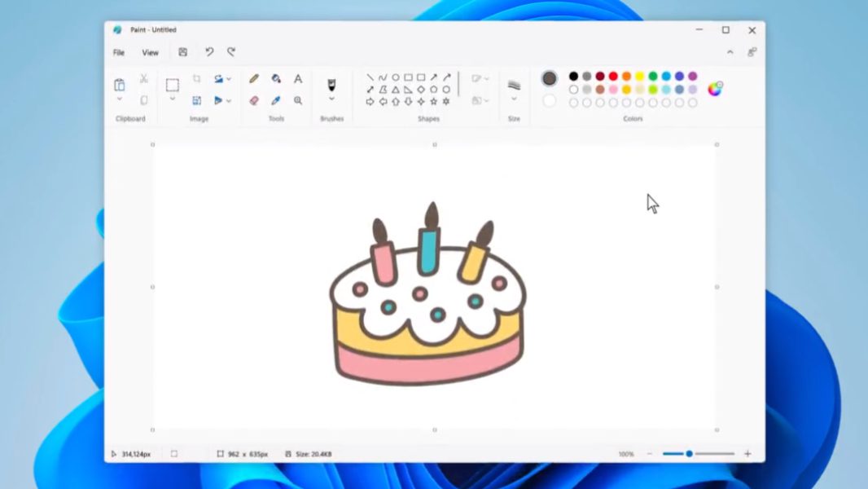Open the View menu
868x489 pixels.
tap(151, 52)
